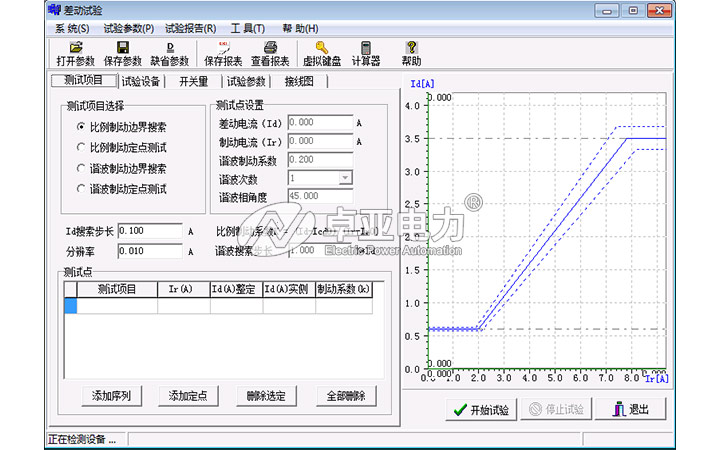Open virtual keyboard 虚拟键盘 icon
The width and height of the screenshot is (720, 450).
(322, 54)
